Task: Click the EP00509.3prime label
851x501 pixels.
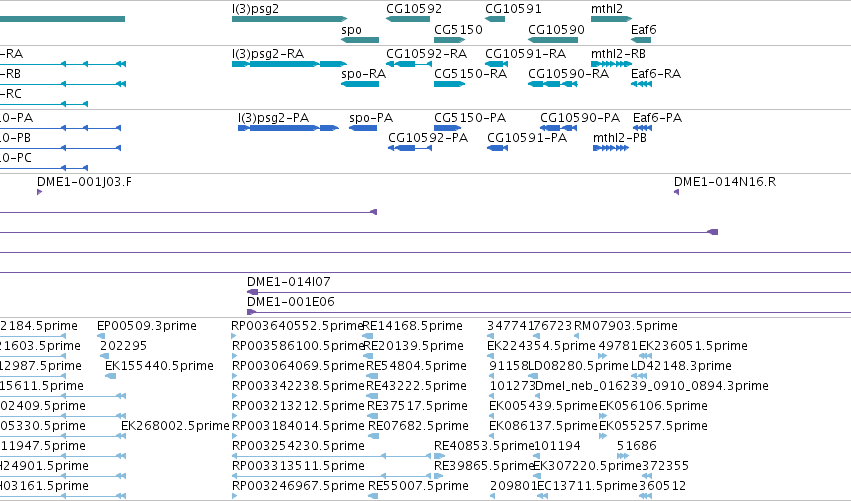Action: (147, 326)
